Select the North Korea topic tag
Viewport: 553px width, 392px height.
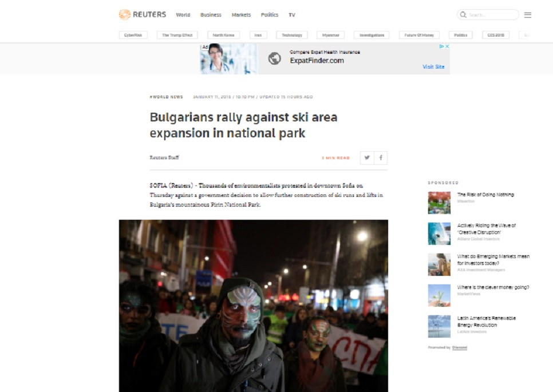[223, 35]
